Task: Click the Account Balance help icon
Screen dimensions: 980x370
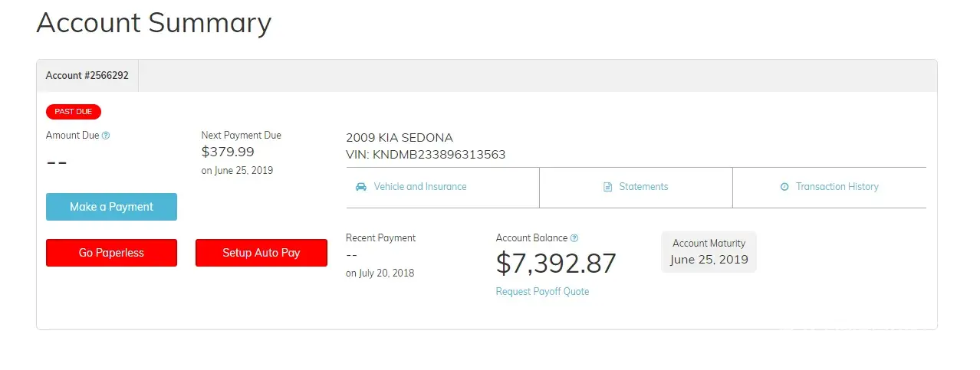Action: (574, 238)
